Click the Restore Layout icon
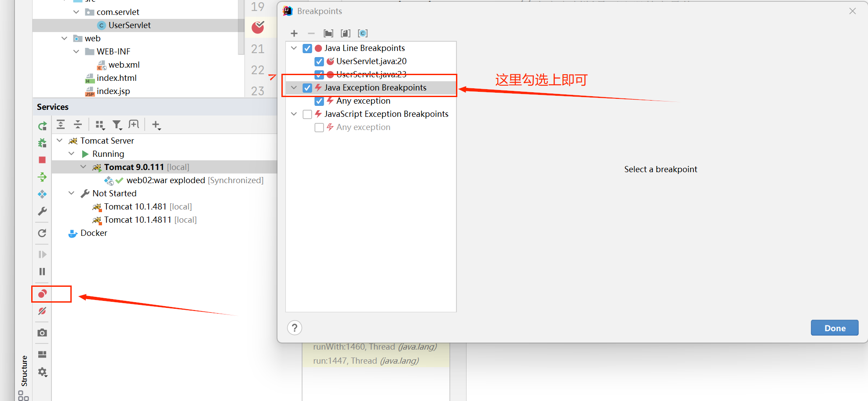Image resolution: width=868 pixels, height=401 pixels. (42, 354)
